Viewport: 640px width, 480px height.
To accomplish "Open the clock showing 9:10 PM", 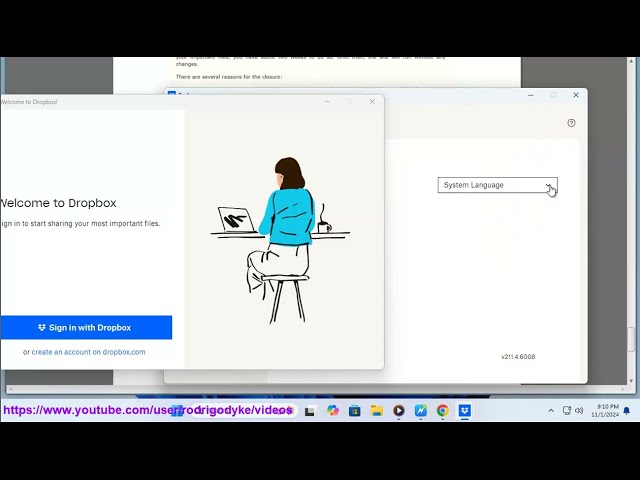I will coord(605,411).
